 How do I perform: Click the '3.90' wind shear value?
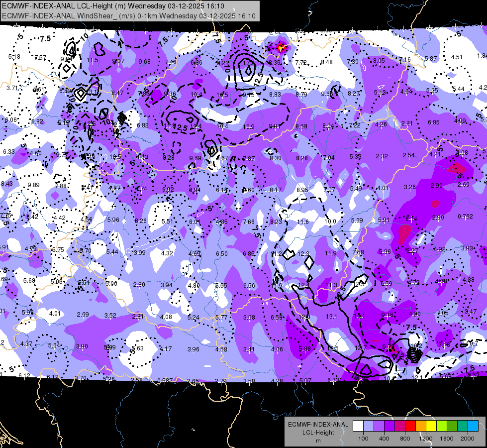[82, 346]
